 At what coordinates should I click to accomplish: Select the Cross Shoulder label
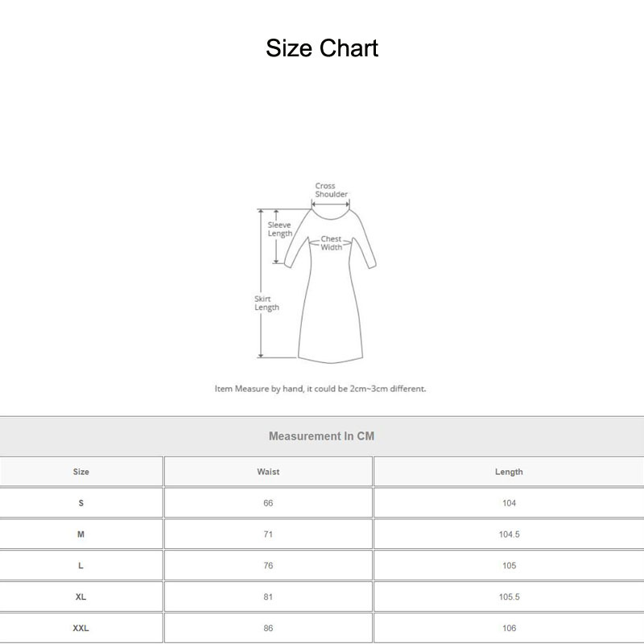point(331,190)
